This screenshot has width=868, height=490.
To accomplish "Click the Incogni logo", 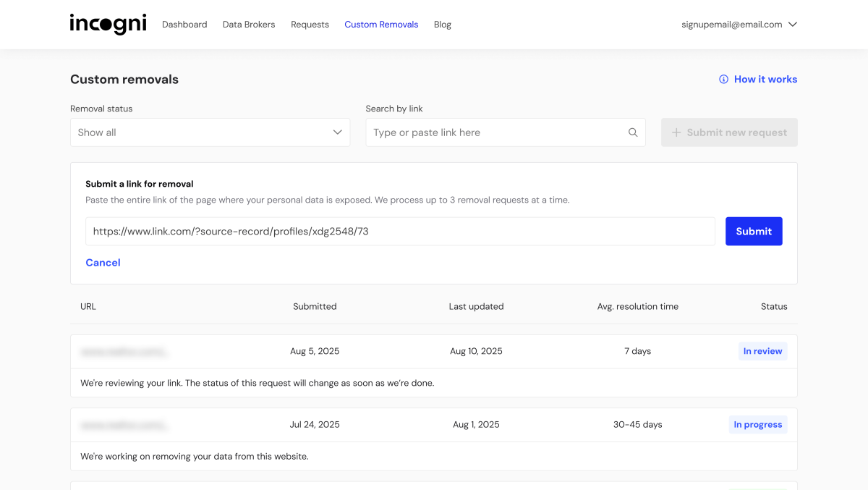I will click(x=108, y=24).
